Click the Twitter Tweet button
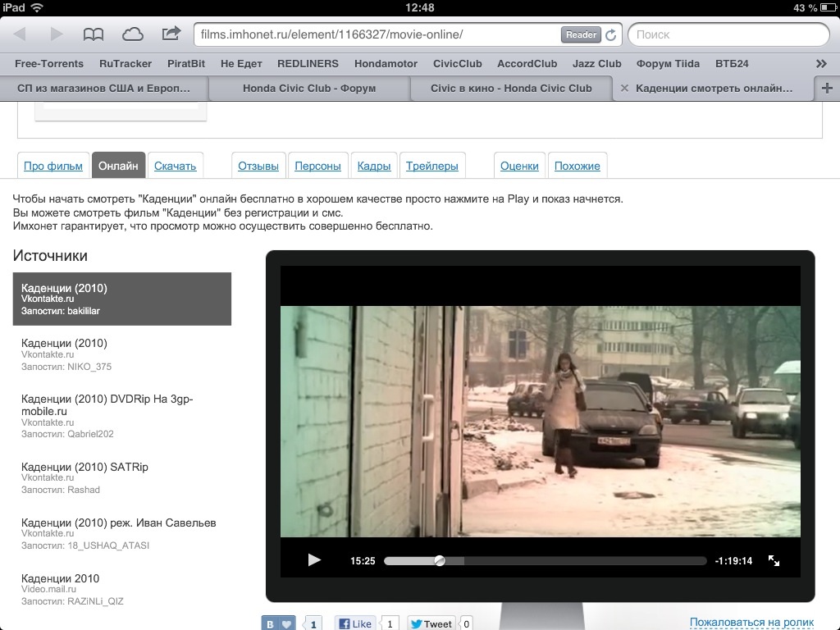Viewport: 840px width, 630px height. (431, 623)
